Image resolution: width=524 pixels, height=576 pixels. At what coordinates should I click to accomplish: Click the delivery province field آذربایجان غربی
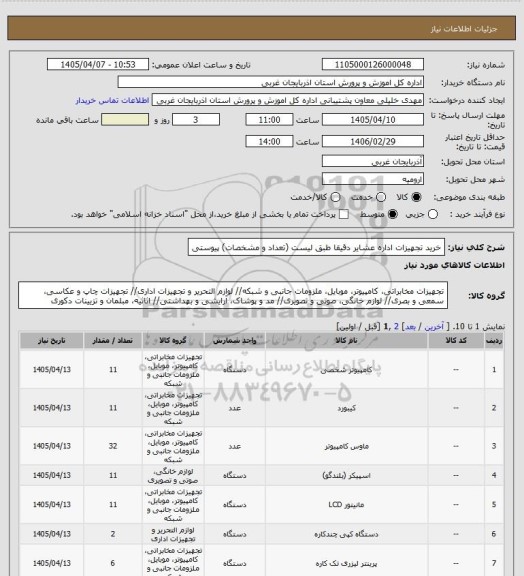coord(373,161)
